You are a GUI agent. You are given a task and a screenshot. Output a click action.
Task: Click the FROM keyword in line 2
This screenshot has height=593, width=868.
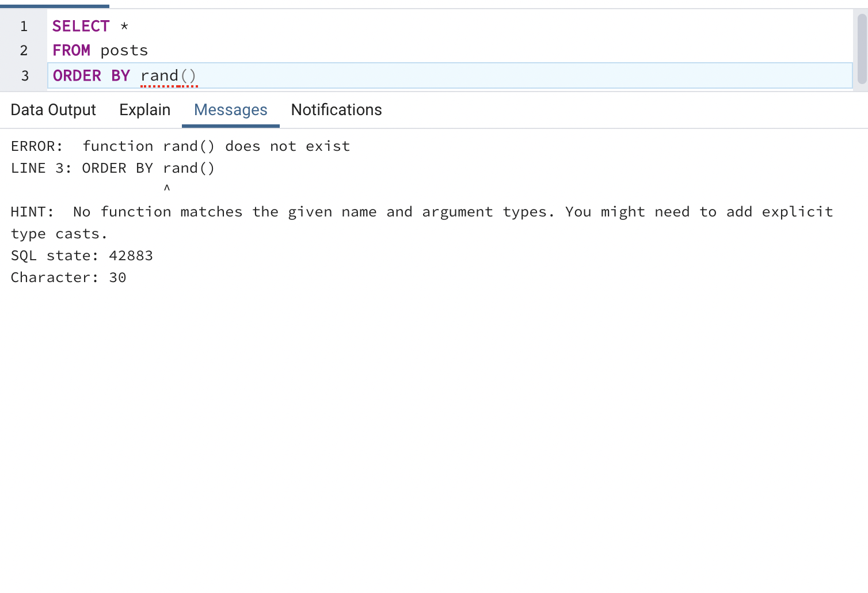[71, 51]
